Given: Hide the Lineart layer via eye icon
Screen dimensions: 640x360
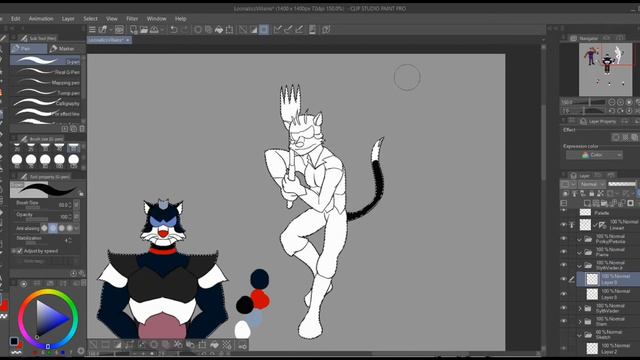Looking at the screenshot, I should (564, 225).
